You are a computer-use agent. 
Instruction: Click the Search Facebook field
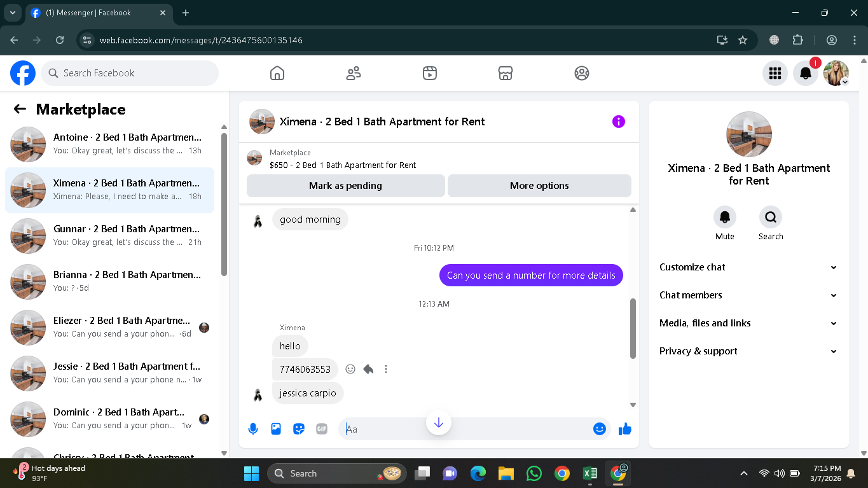pyautogui.click(x=130, y=73)
